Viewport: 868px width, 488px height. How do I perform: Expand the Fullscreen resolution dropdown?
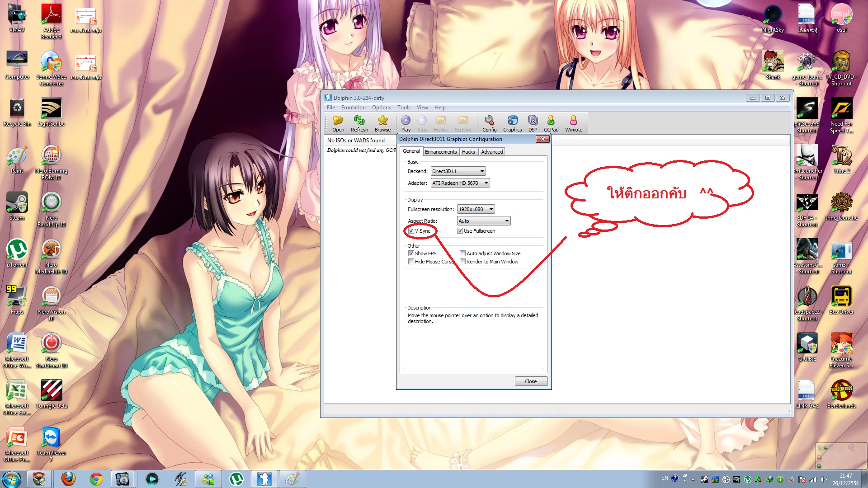[x=476, y=209]
